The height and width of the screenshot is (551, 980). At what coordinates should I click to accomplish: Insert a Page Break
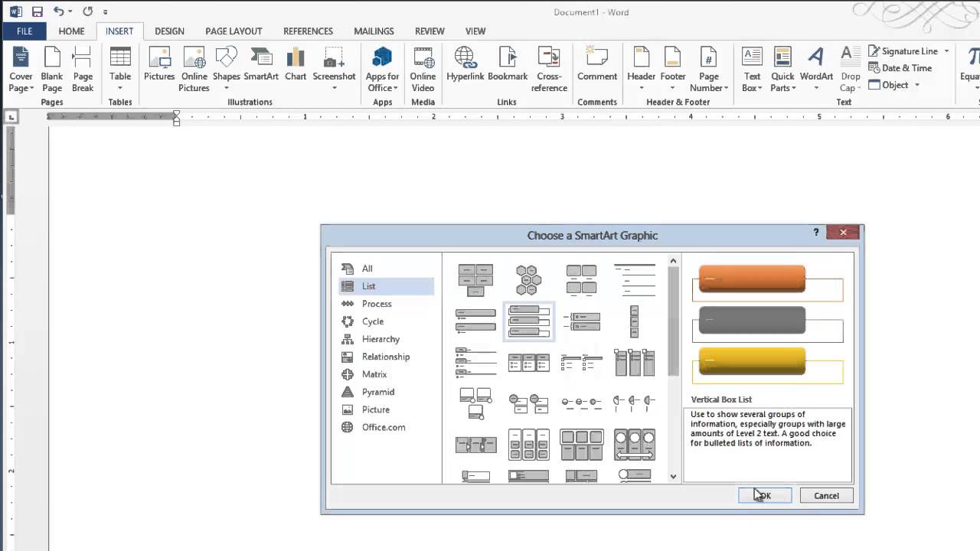83,70
